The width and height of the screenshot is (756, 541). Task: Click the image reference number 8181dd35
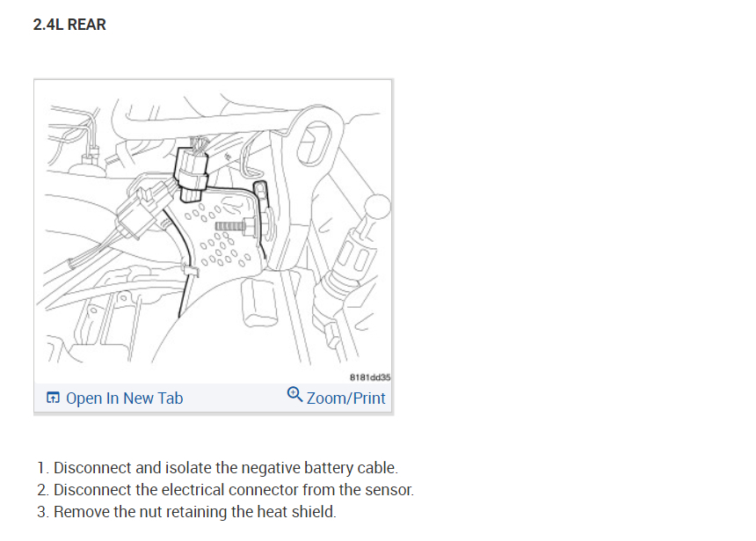point(370,377)
